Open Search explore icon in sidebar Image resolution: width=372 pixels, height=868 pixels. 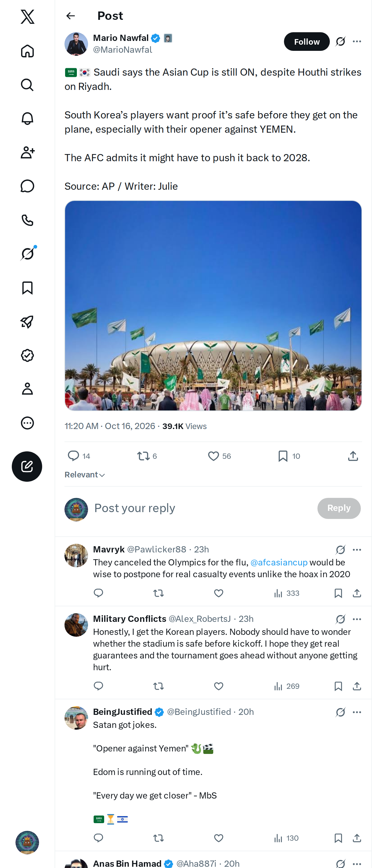pos(27,85)
